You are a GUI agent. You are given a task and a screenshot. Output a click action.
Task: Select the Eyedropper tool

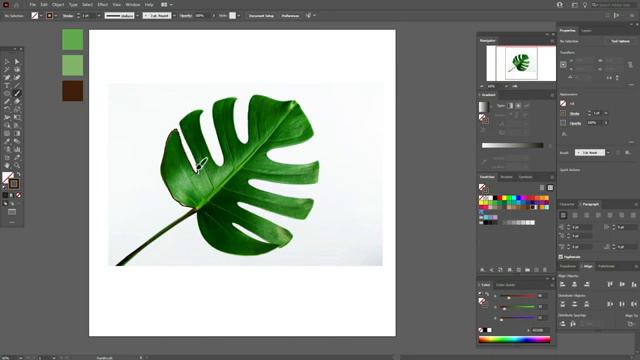[7, 141]
